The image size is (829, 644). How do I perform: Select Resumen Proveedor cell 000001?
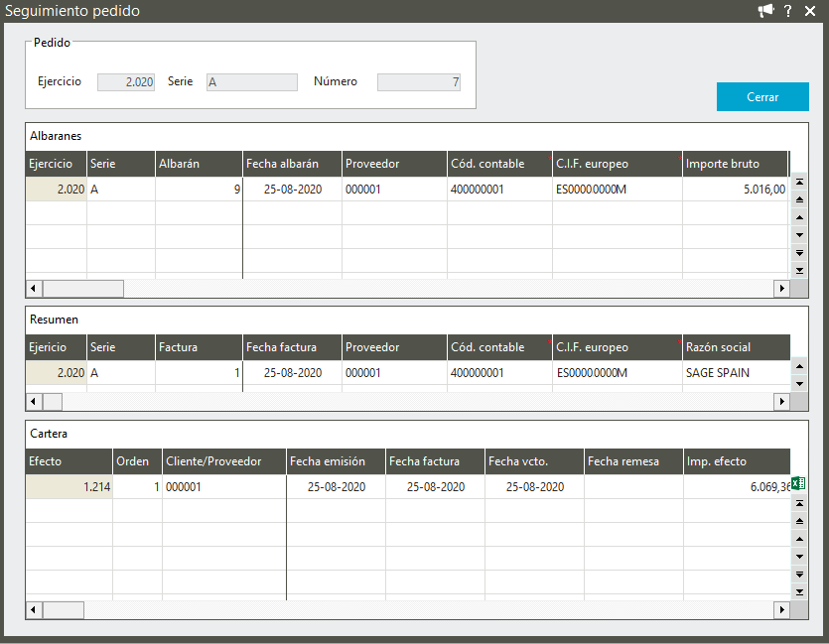point(394,373)
